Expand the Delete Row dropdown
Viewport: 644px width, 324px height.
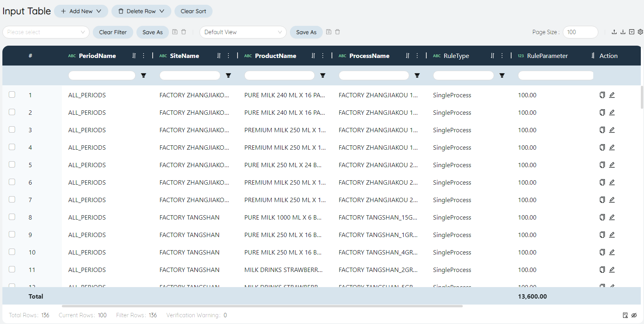[x=141, y=11]
